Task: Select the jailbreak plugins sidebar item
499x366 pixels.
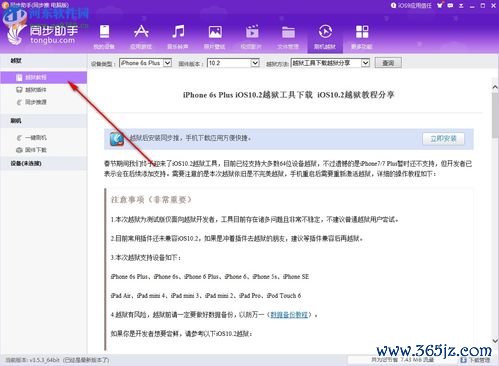Action: (36, 90)
